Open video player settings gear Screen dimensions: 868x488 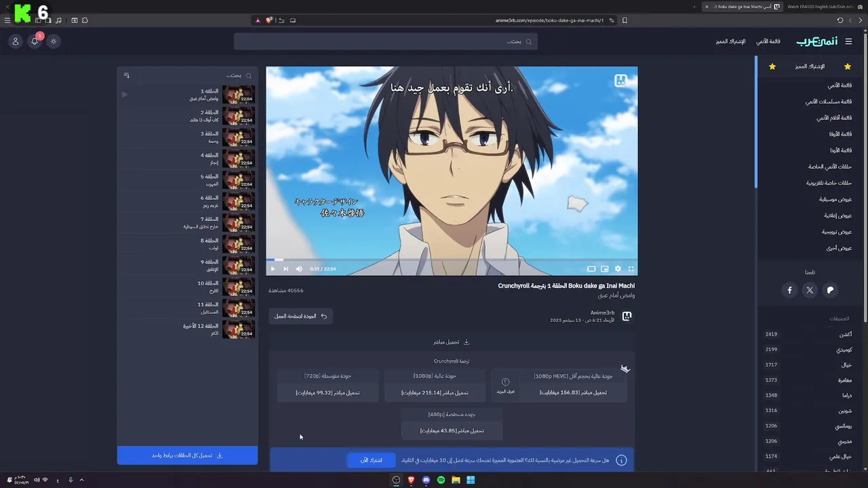tap(618, 269)
